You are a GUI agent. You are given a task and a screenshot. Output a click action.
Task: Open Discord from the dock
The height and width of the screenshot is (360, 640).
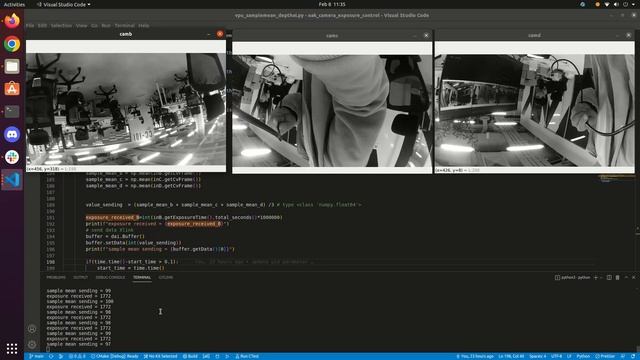(x=12, y=134)
